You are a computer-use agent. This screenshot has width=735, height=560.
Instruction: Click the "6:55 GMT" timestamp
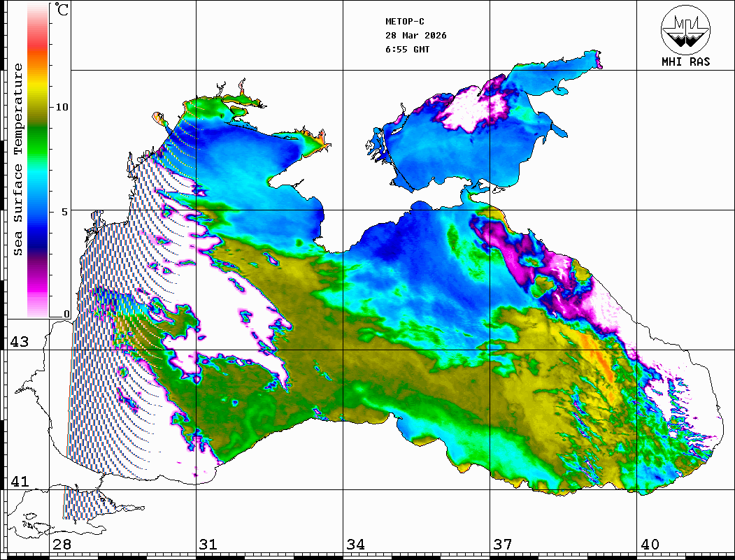(408, 50)
